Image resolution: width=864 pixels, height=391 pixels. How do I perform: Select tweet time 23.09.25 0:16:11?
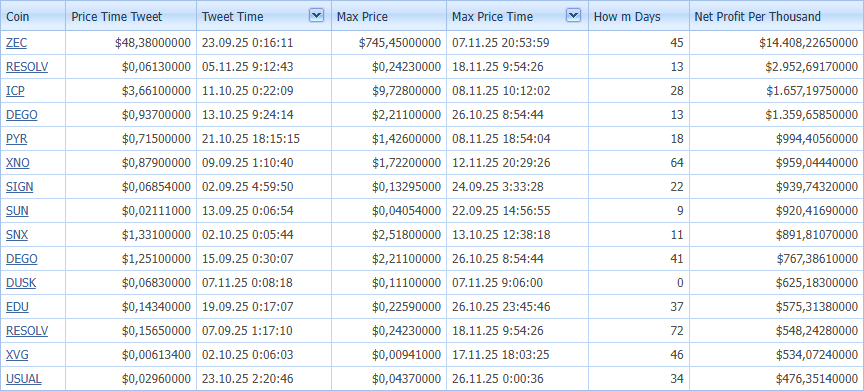coord(264,42)
